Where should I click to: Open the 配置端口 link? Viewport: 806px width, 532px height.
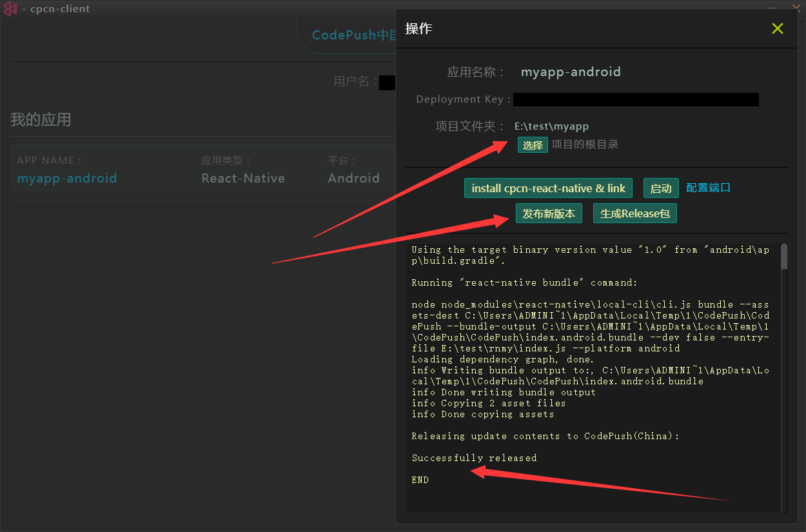pos(708,188)
